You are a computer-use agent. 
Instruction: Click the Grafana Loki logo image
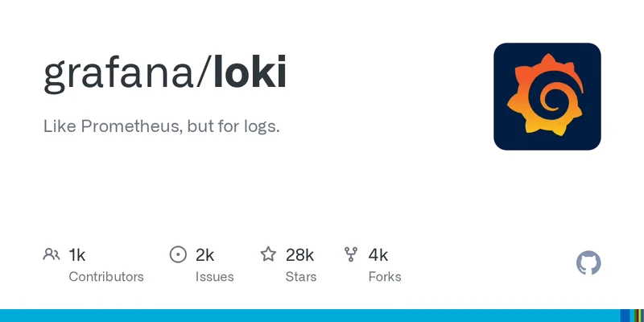[x=547, y=97]
